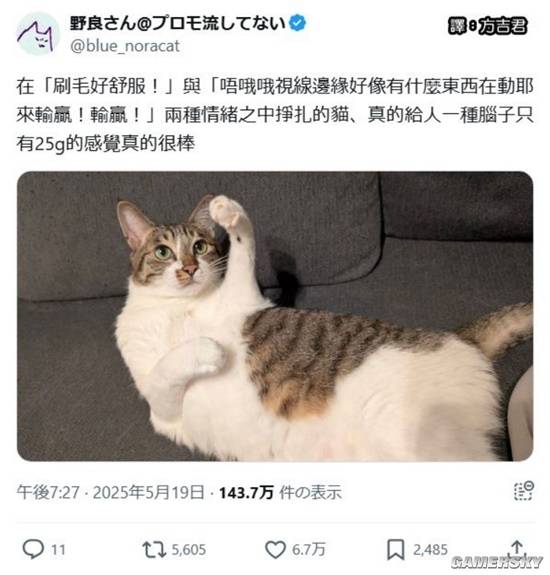Open the @blue_noracat handle link
Viewport: 550px width, 575px height.
[125, 46]
